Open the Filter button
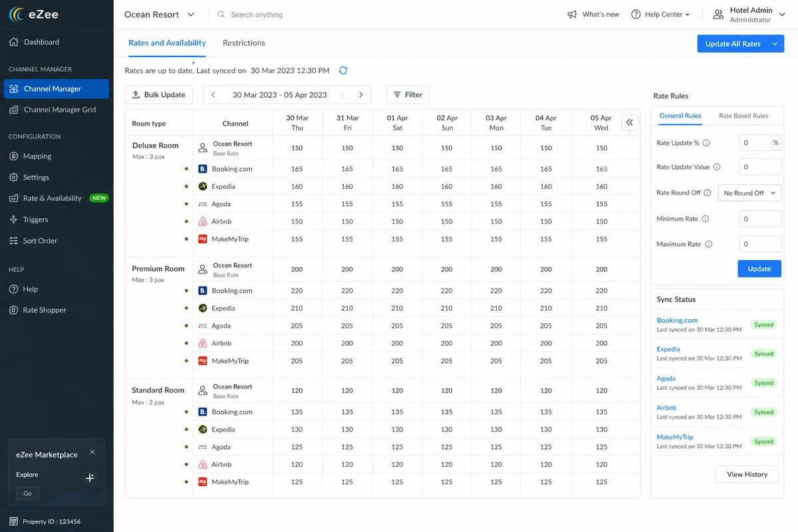The image size is (798, 532). coord(408,95)
